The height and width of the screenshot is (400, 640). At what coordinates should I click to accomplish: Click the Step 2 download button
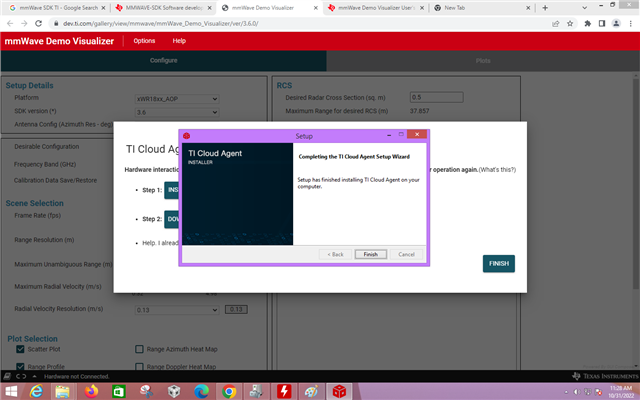[171, 219]
